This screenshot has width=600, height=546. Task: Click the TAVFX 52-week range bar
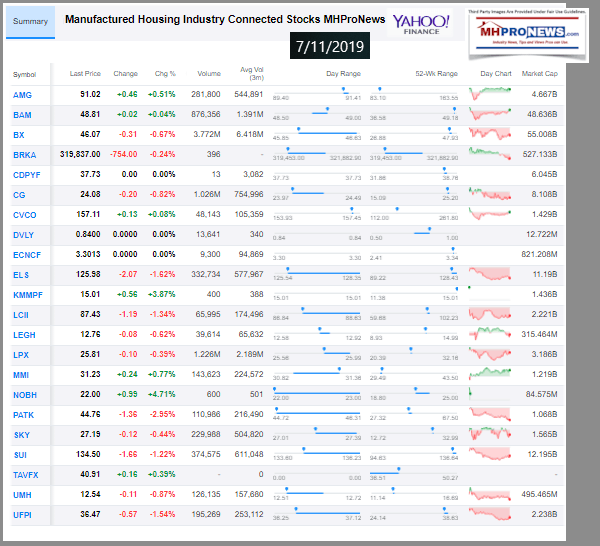click(414, 473)
